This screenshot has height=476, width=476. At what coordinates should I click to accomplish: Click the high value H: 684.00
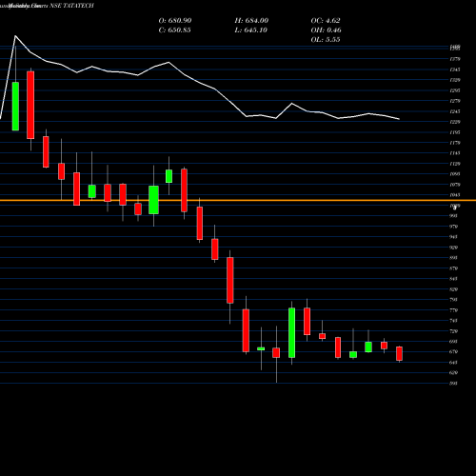click(251, 21)
